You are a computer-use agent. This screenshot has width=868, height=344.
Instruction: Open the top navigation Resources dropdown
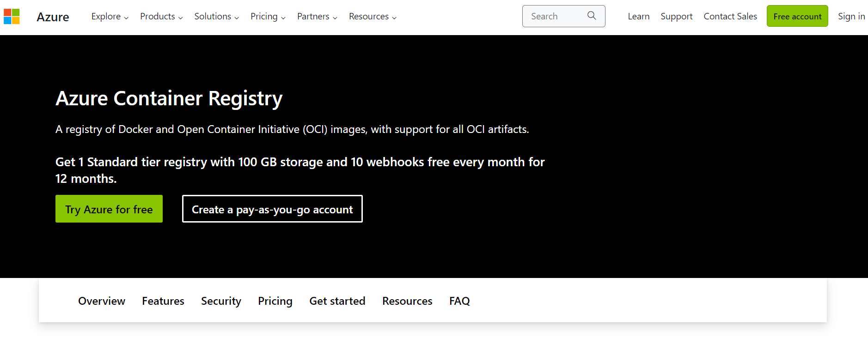tap(373, 17)
